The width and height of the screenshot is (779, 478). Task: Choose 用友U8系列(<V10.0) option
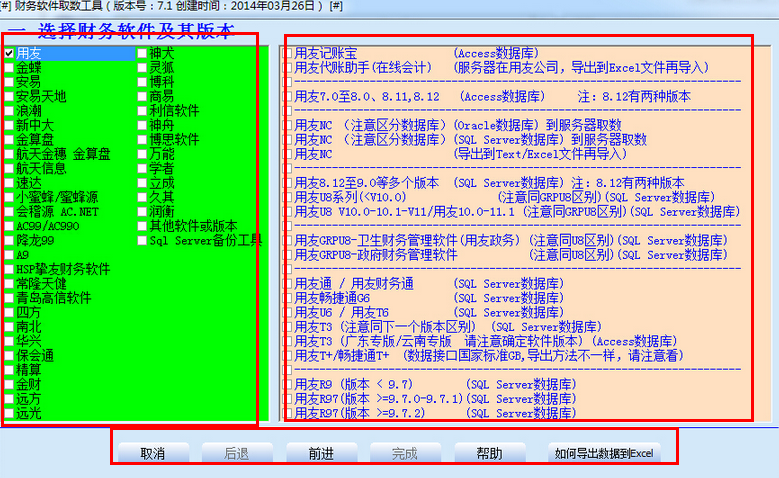pyautogui.click(x=287, y=197)
